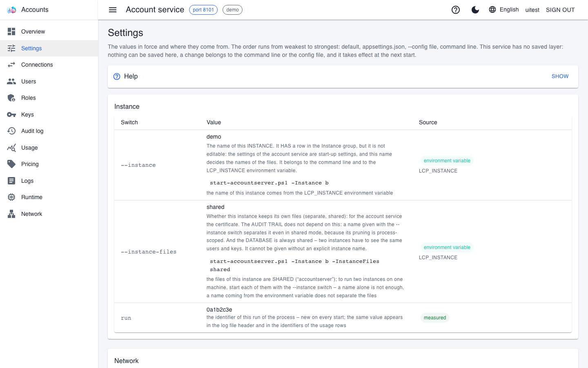The width and height of the screenshot is (588, 368).
Task: Click the uitest username
Action: [x=532, y=10]
